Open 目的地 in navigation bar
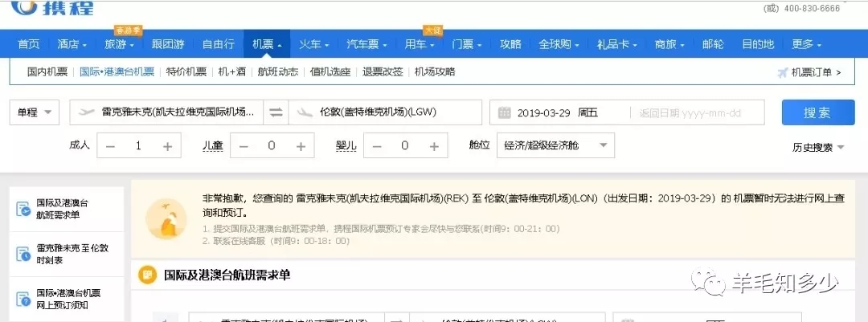868x322 pixels. tap(758, 44)
